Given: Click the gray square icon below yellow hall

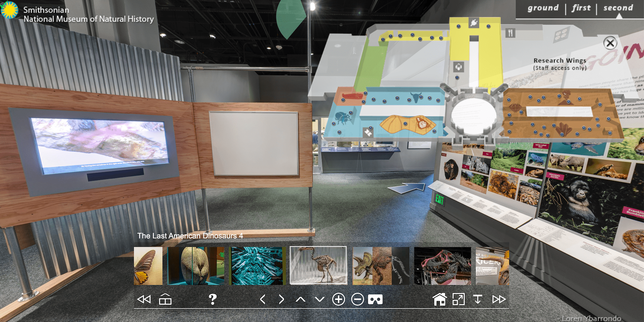Looking at the screenshot, I should tap(458, 67).
